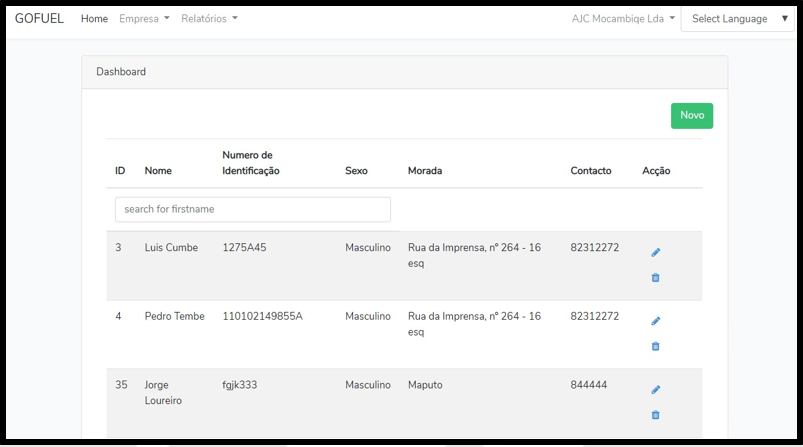Screen dimensions: 803x447
Task: Select the ID column header
Action: [120, 171]
